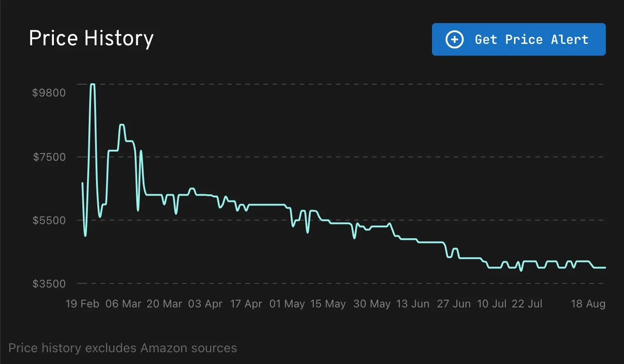The width and height of the screenshot is (624, 364).
Task: Click the Amazon sources disclaimer text
Action: tap(123, 348)
